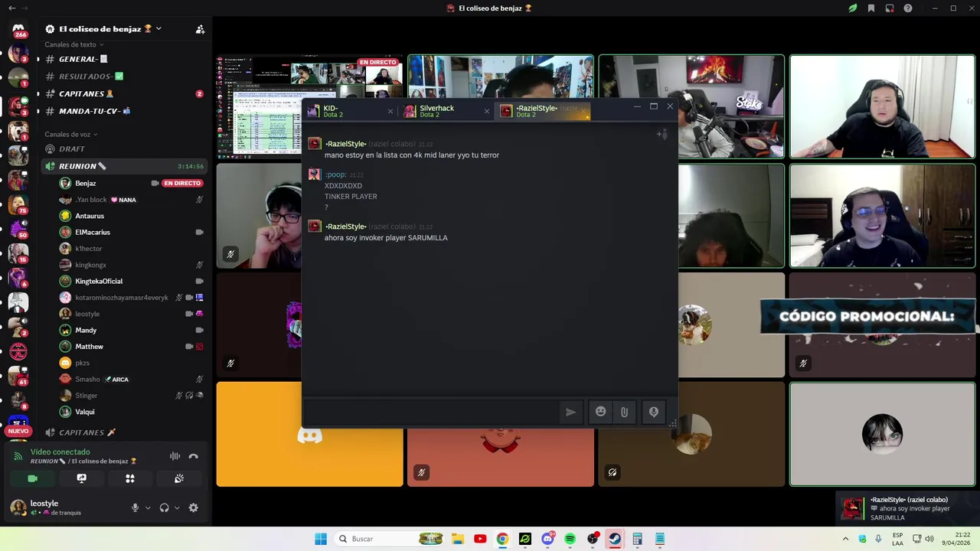Screen dimensions: 980x551
Task: Show hidden system tray icons
Action: click(845, 539)
